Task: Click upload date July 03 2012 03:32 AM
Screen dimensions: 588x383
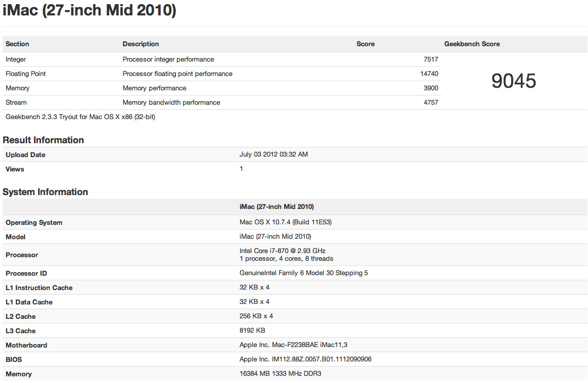Action: coord(273,154)
